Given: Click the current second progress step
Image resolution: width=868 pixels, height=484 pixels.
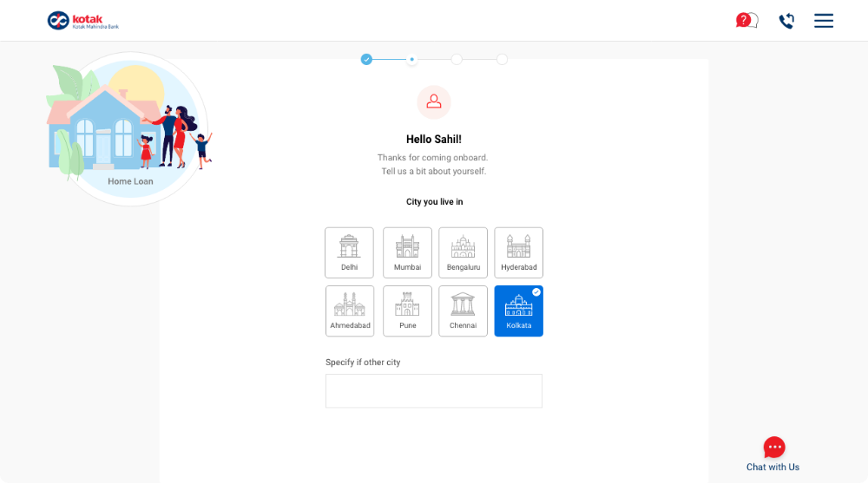Looking at the screenshot, I should tap(411, 59).
